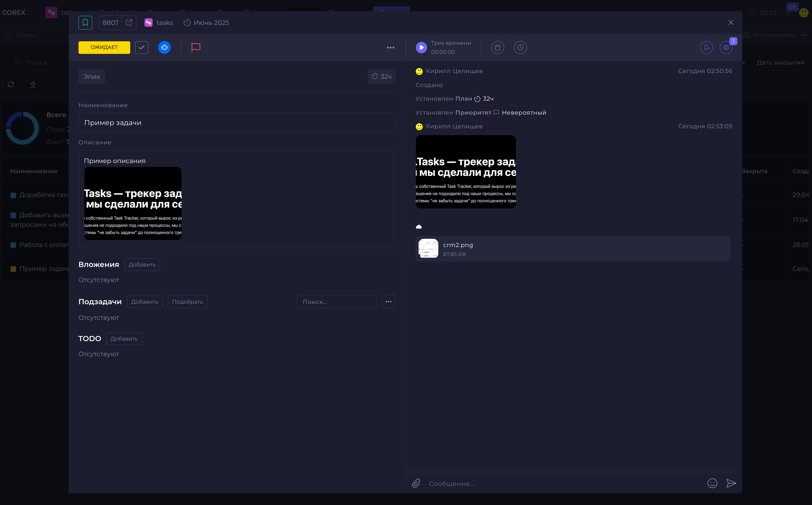Click the user avatar smiley top right
Viewport: 812px width, 505px height.
(803, 13)
